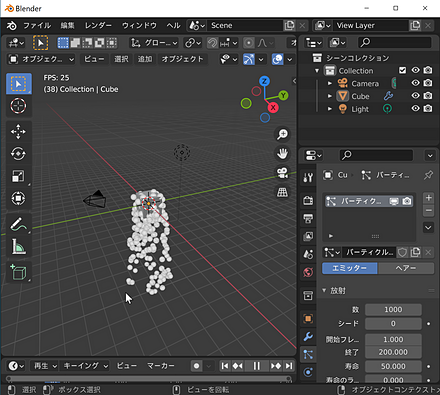440x395 pixels.
Task: Select the Move tool
Action: pyautogui.click(x=19, y=132)
